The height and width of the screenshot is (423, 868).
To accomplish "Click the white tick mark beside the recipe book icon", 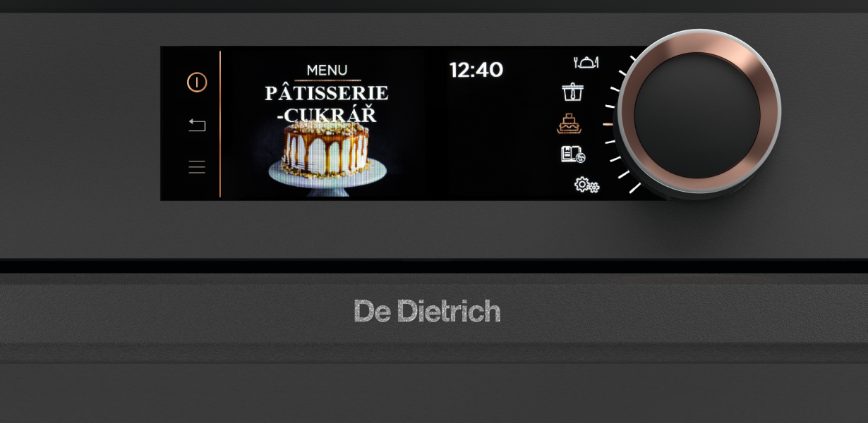I will pos(615,159).
